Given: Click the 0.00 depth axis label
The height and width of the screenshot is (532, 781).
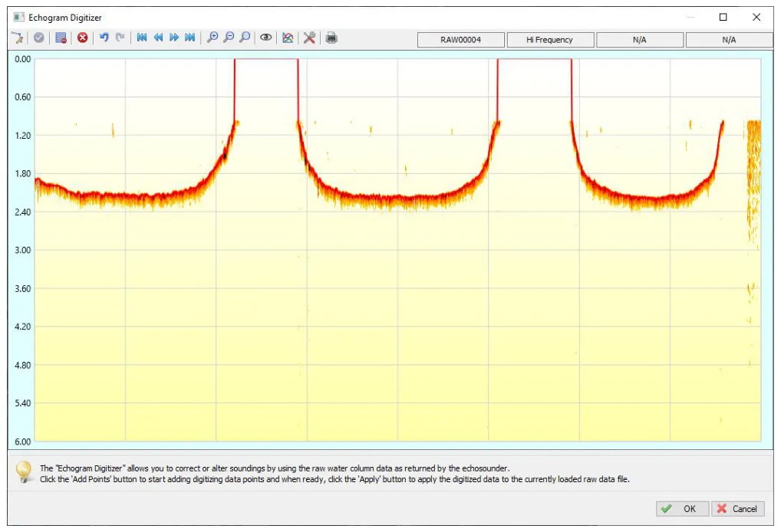Looking at the screenshot, I should pos(22,59).
